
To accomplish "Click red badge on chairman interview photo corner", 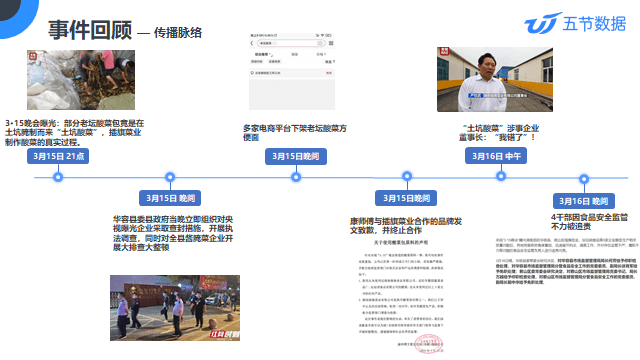I will [444, 51].
